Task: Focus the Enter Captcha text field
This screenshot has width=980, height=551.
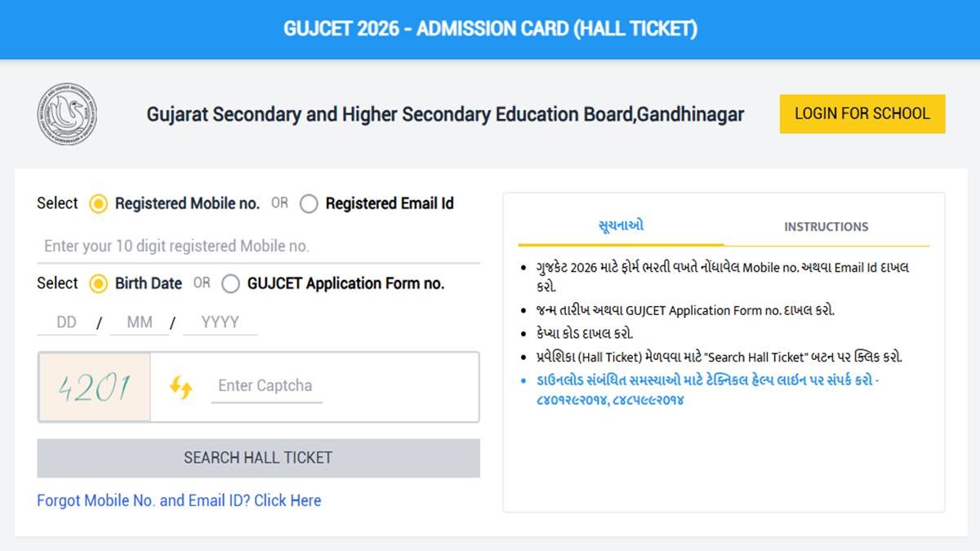Action: (x=266, y=386)
